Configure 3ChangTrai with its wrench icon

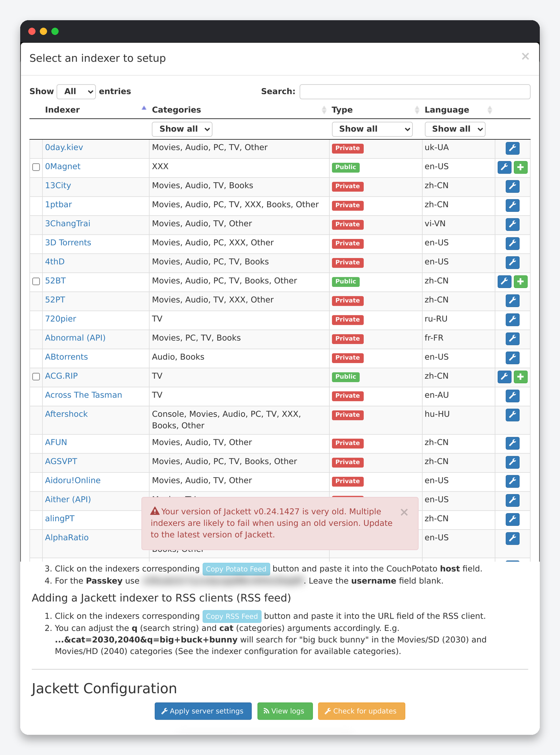point(512,224)
